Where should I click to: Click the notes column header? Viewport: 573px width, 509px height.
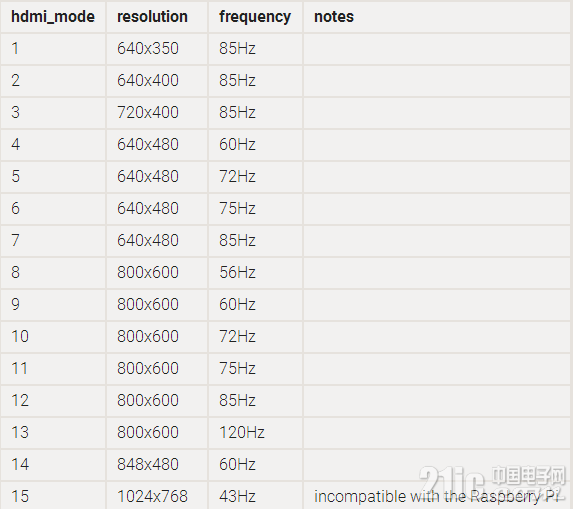[x=437, y=17]
